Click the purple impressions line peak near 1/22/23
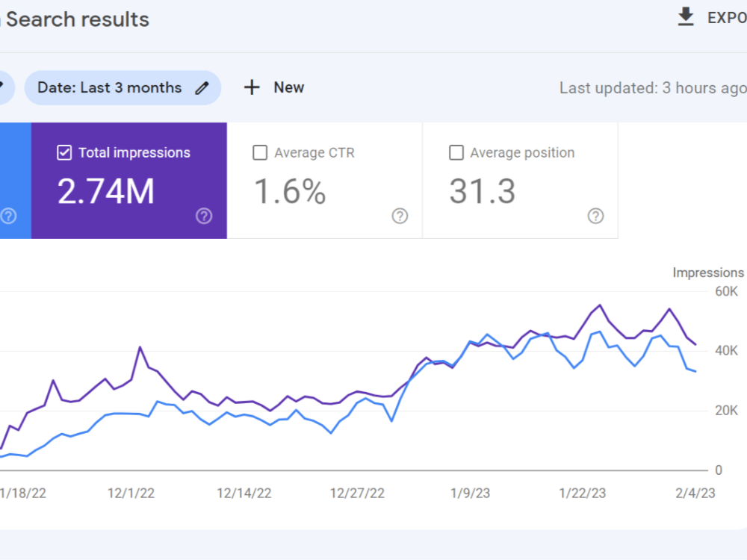The height and width of the screenshot is (560, 747). tap(600, 305)
